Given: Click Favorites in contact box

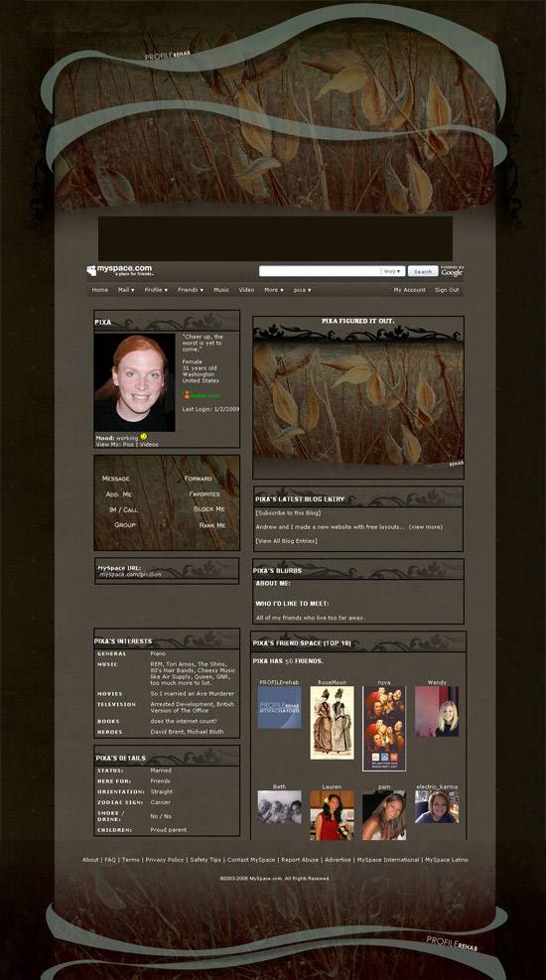Looking at the screenshot, I should pyautogui.click(x=205, y=493).
